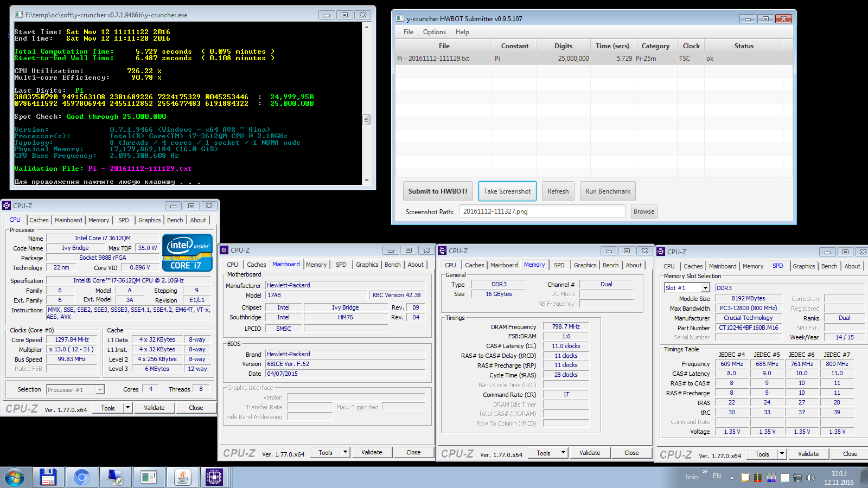Click Validate in CPU-Z Memory window
The height and width of the screenshot is (488, 868).
coord(590,453)
